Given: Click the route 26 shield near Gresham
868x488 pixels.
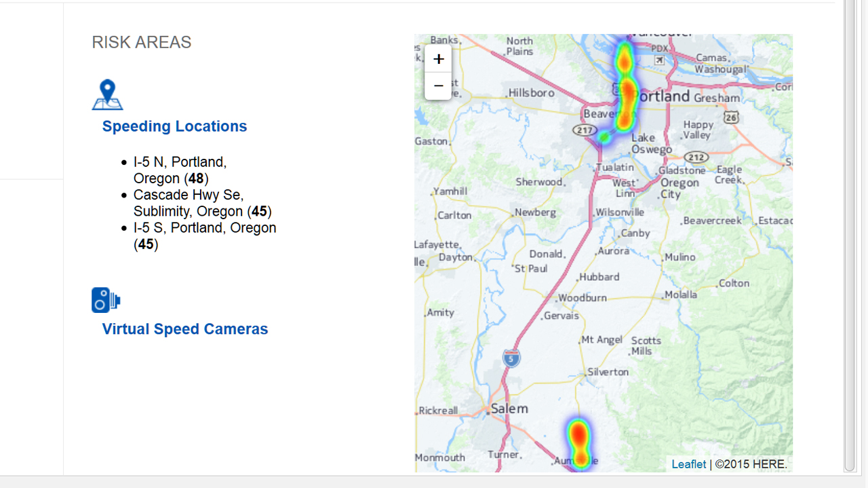Looking at the screenshot, I should point(730,117).
